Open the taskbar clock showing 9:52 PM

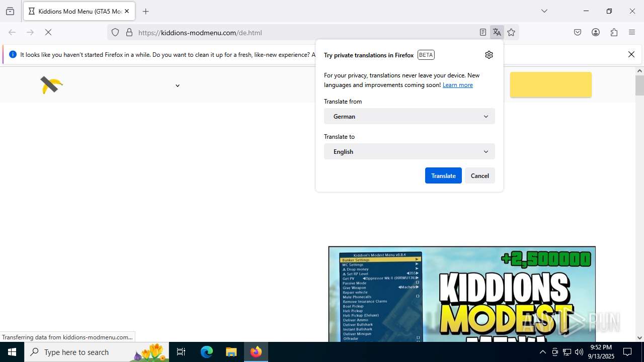point(601,352)
